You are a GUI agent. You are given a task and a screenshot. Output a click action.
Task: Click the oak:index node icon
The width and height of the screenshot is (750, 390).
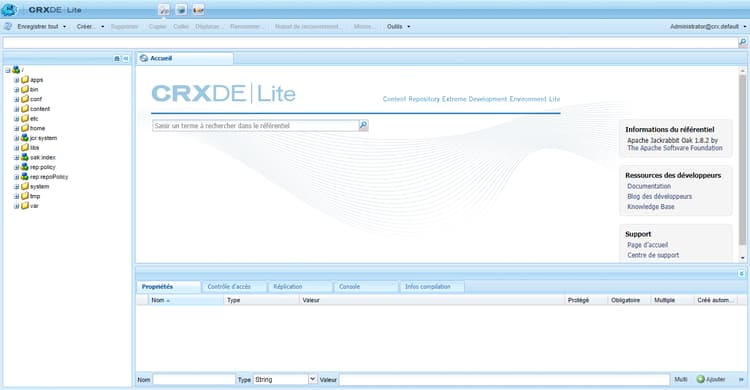25,157
